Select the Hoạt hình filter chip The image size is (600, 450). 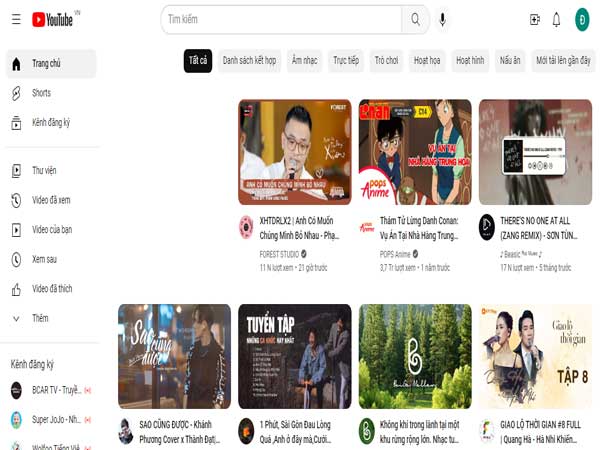click(x=470, y=61)
